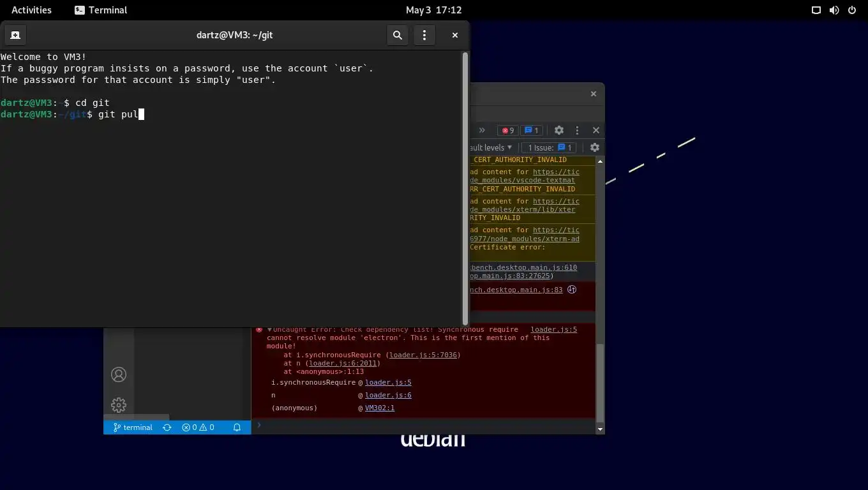Open bench.desktop.main.js:610 source link
Screen dimensions: 868x490
[523, 267]
